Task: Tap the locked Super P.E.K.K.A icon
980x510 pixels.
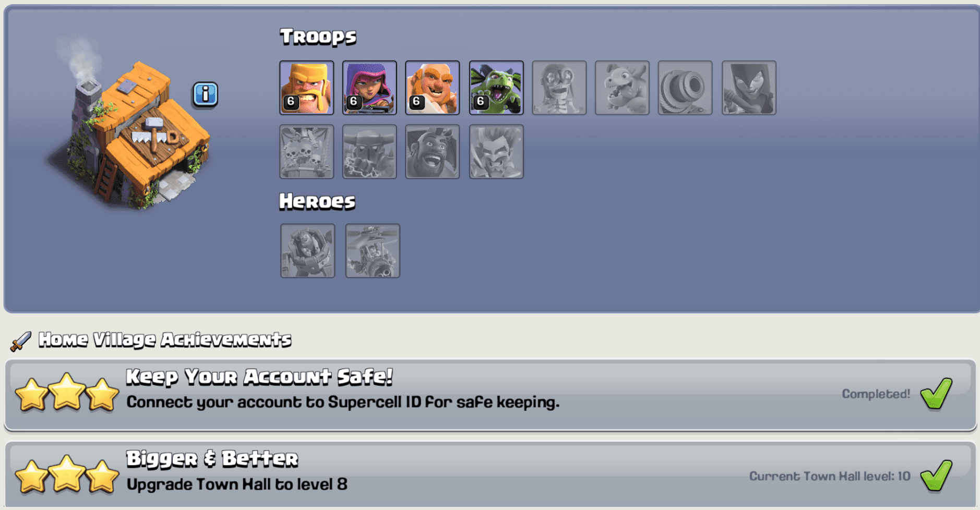Action: point(369,152)
